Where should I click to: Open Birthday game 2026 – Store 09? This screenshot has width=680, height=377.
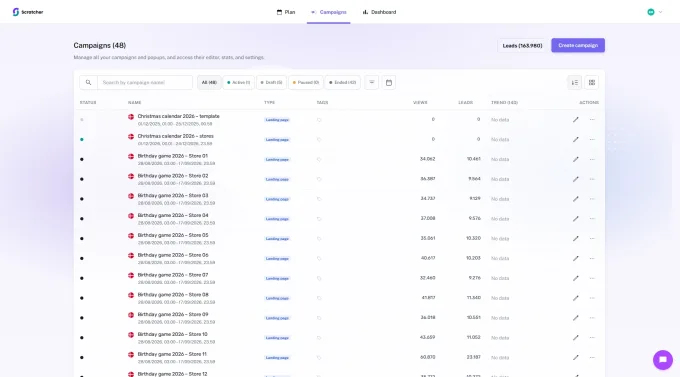(173, 315)
